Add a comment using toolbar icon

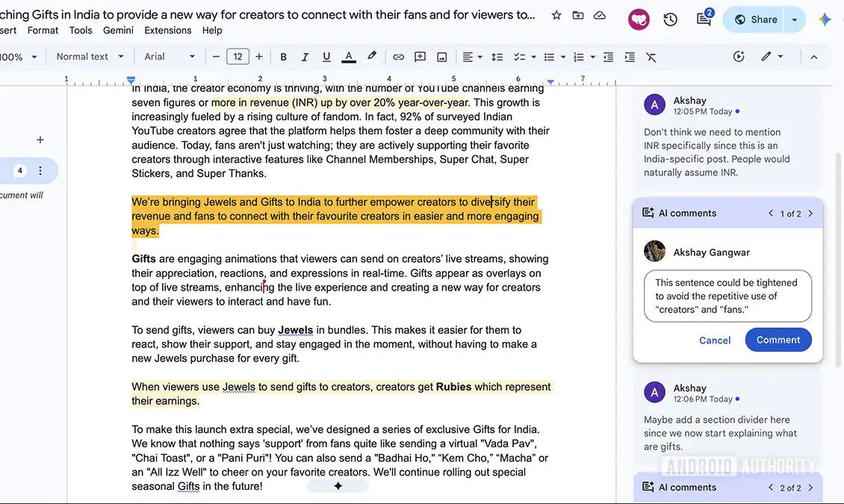pyautogui.click(x=420, y=57)
